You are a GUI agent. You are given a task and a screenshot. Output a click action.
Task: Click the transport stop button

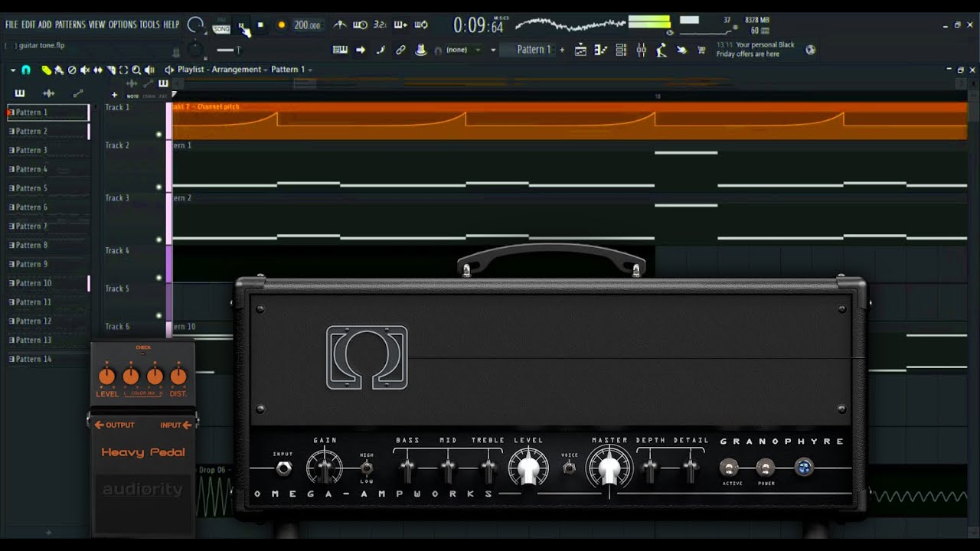[260, 25]
